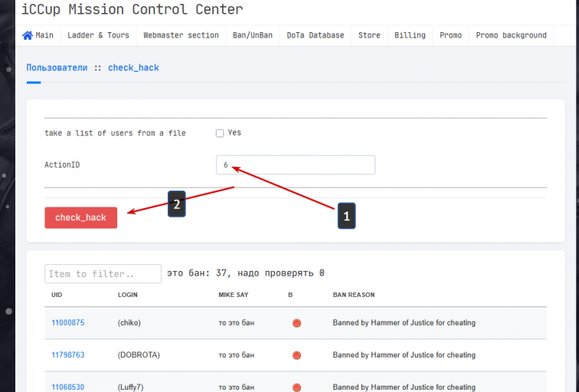Sort by the BAN REASON column header
579x392 pixels.
point(354,295)
